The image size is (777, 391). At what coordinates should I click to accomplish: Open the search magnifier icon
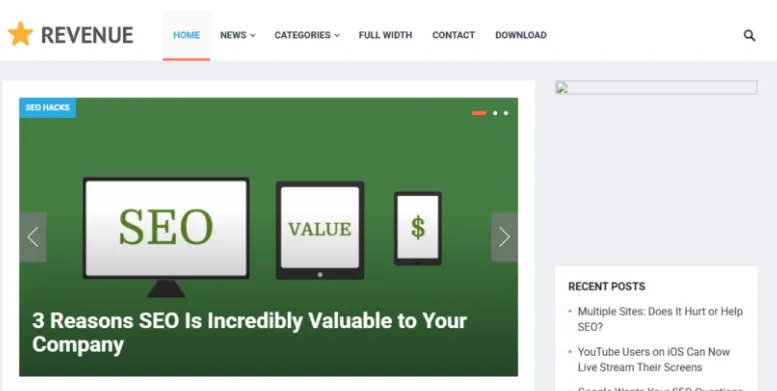click(x=749, y=35)
